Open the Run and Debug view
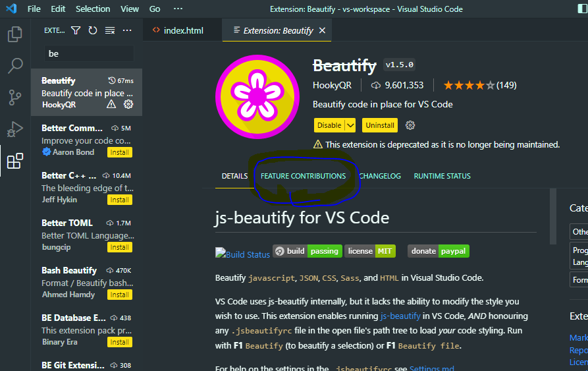Screen dimensions: 588x371 tap(15, 129)
